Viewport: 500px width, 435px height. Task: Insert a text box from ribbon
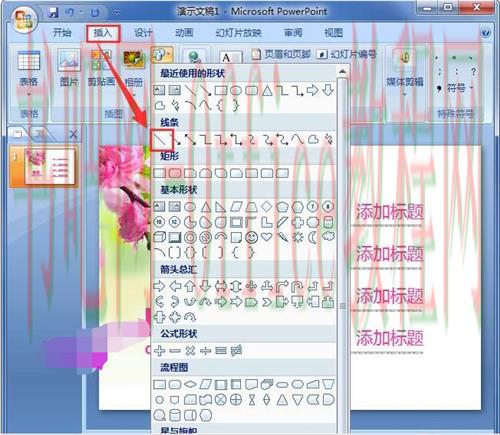pos(230,57)
